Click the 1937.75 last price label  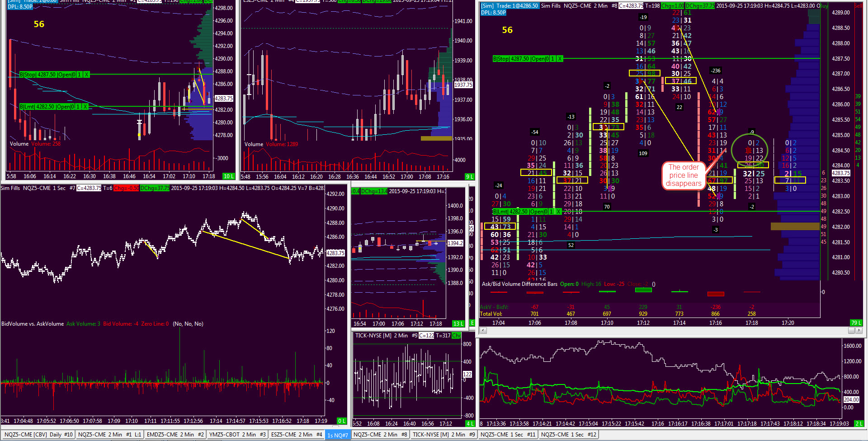click(463, 85)
